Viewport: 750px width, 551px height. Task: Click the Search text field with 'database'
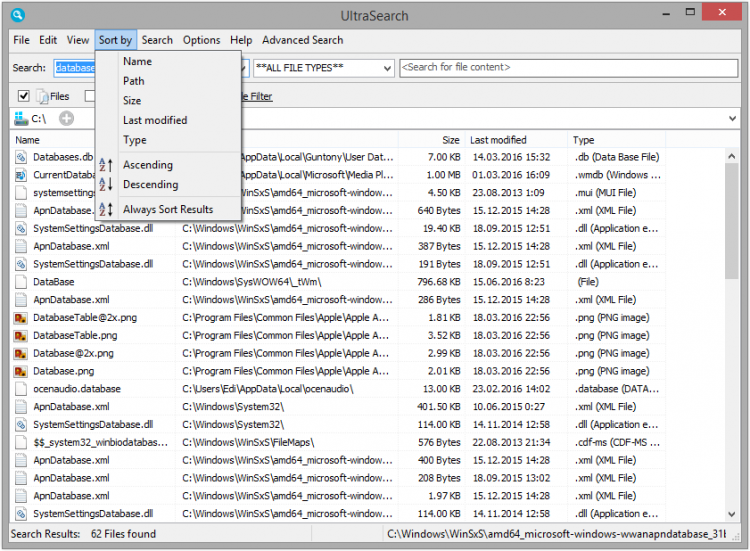(75, 68)
